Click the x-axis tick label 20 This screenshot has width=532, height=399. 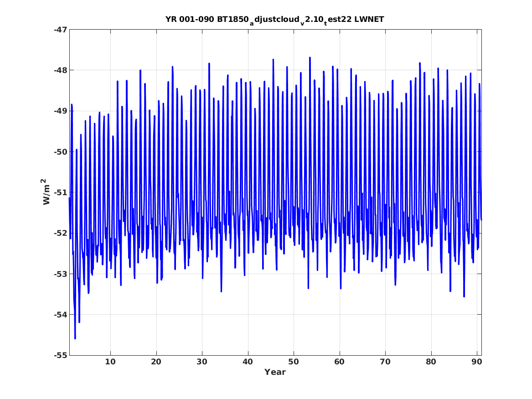coord(156,362)
